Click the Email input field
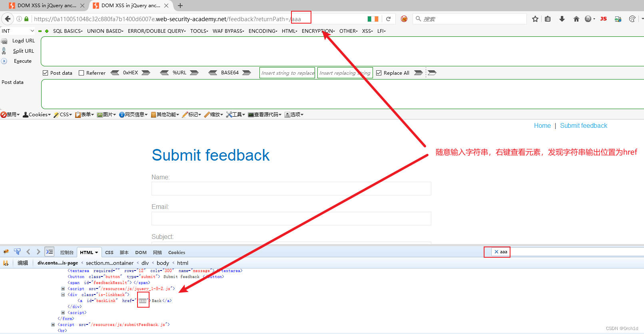644x334 pixels. point(291,219)
